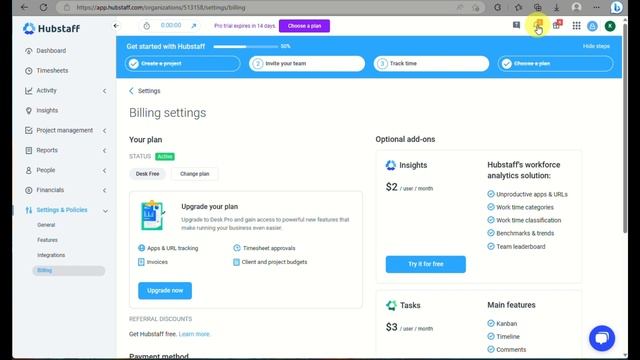Click the browser address bar URL
The image size is (640, 360).
point(161,7)
